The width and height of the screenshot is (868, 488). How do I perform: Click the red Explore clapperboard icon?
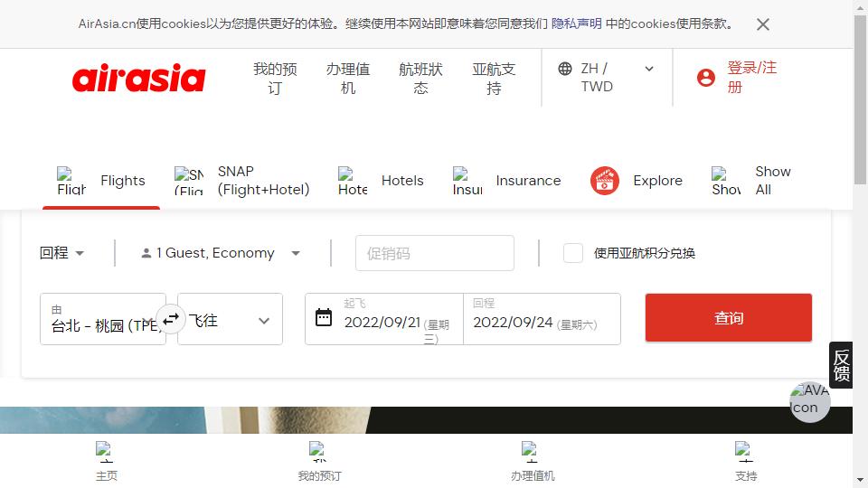pos(605,181)
